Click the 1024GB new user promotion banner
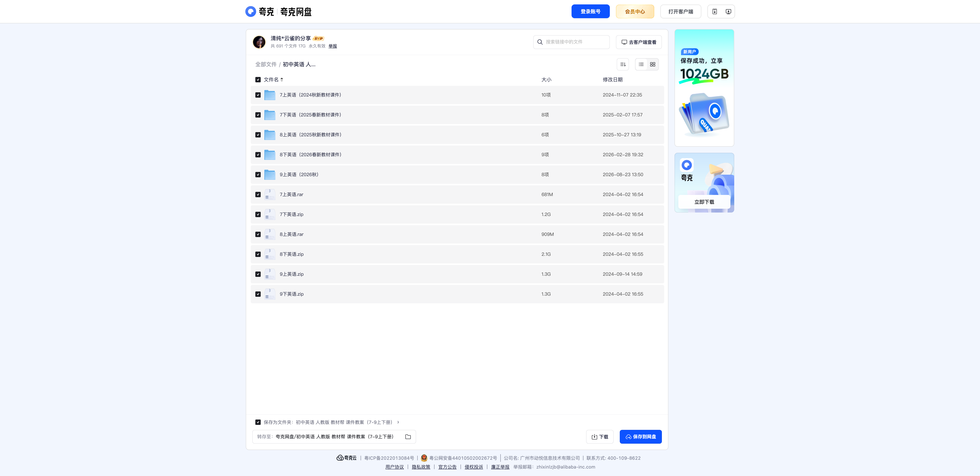 pos(704,88)
